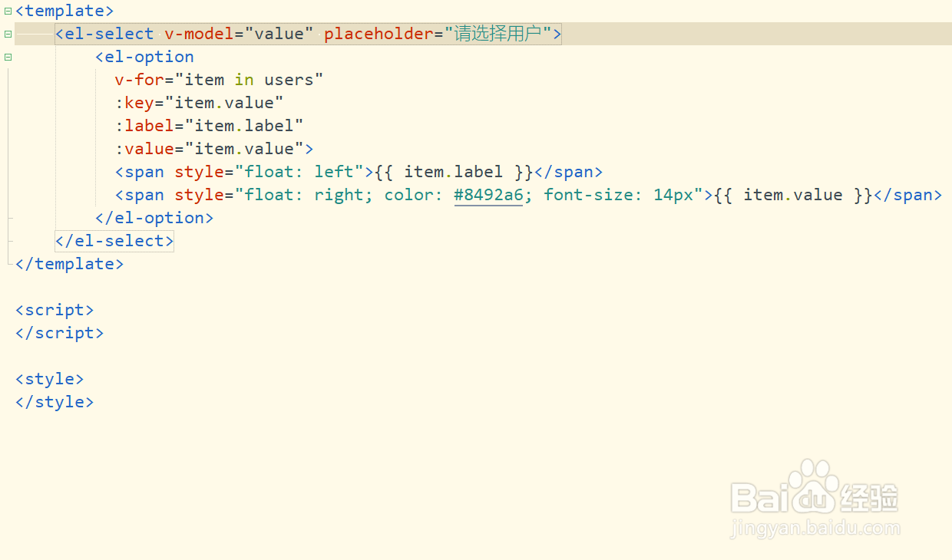Click the {{ item.label }} interpolation
This screenshot has width=952, height=560.
[x=454, y=172]
